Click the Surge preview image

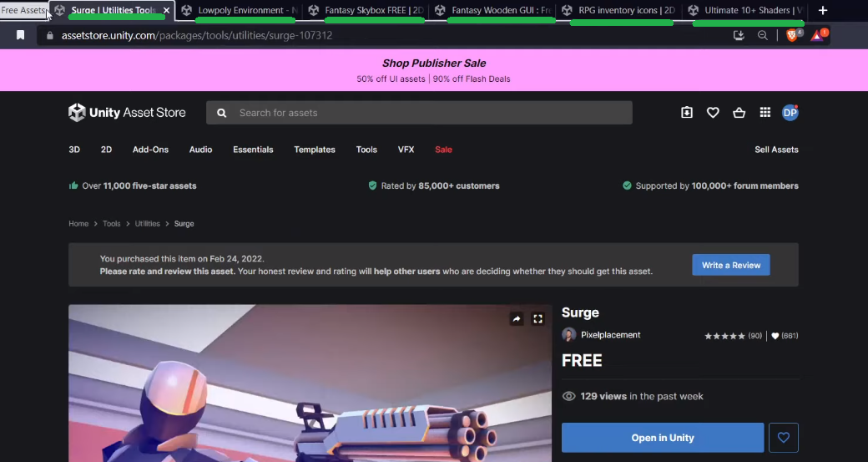click(310, 383)
